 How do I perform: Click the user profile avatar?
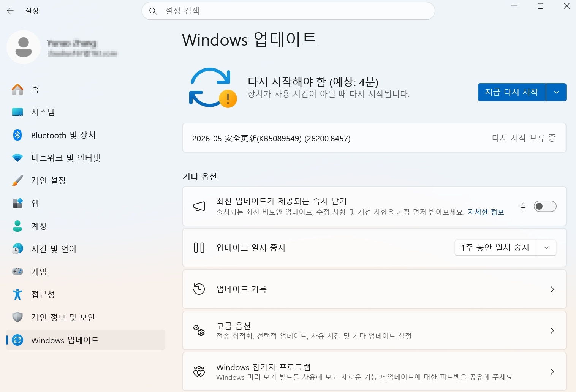point(24,47)
